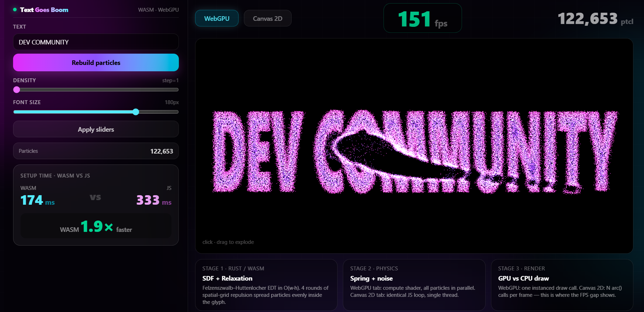Click the WASM 1.9× faster result
644x312 pixels.
point(96,226)
